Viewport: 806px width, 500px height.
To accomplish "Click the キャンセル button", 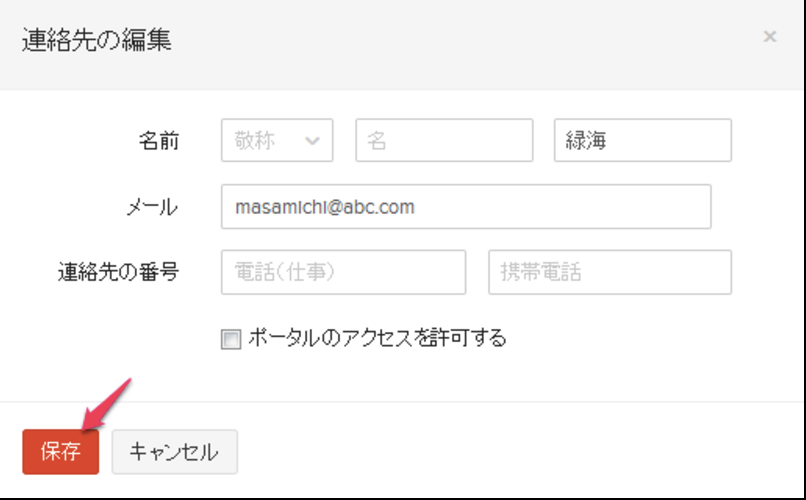I will pos(174,452).
